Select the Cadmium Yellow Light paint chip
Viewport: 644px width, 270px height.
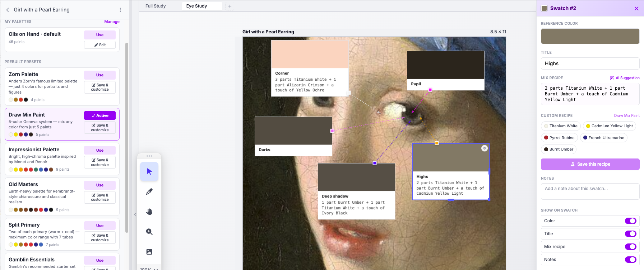click(x=610, y=126)
